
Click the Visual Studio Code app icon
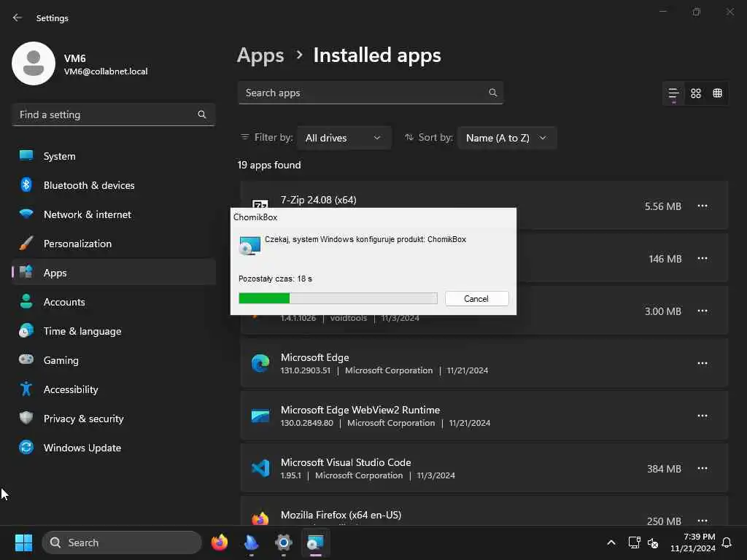(x=260, y=469)
